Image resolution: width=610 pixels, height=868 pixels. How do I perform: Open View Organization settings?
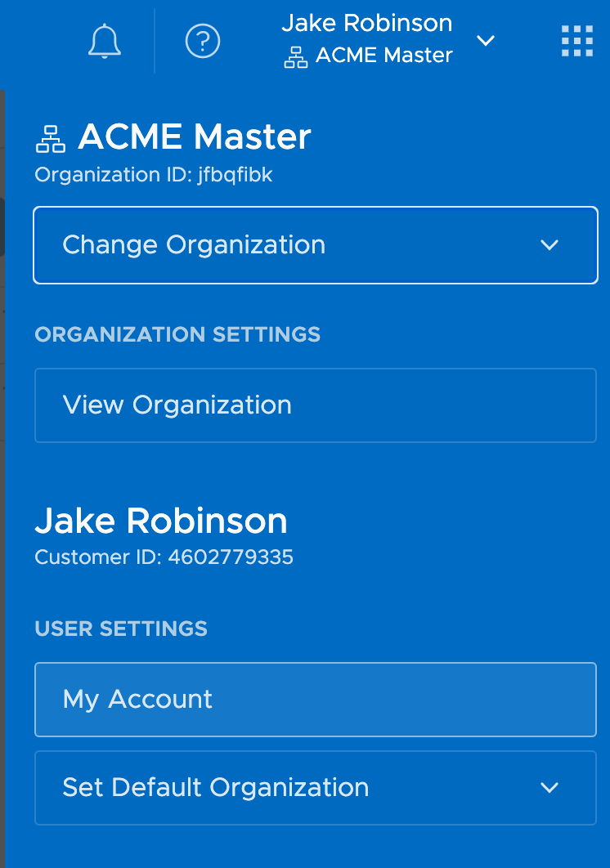point(315,405)
